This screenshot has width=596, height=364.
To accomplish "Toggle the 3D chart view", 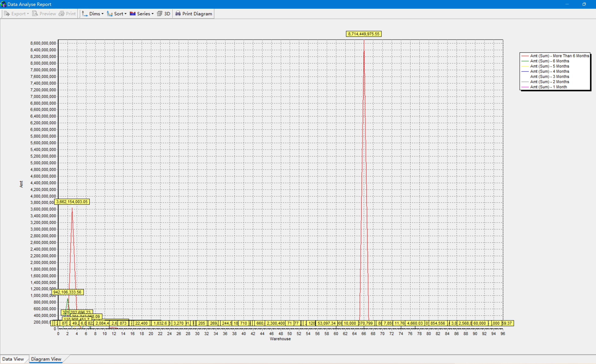I will tap(164, 14).
